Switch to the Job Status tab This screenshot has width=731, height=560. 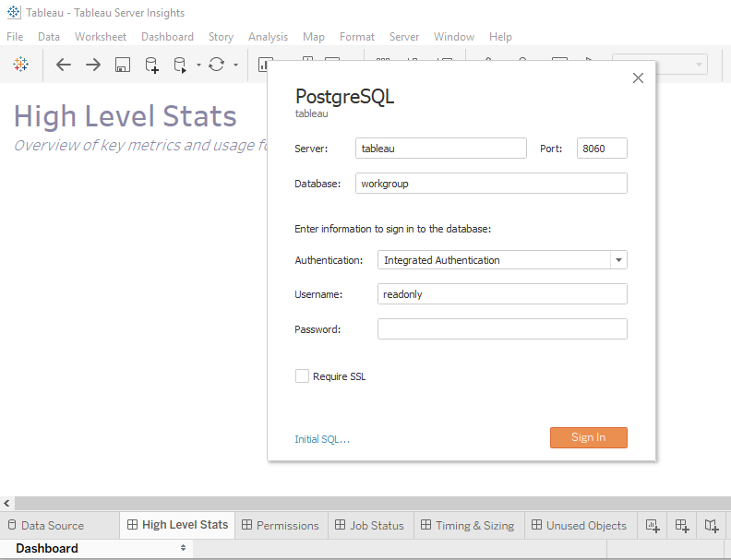click(370, 526)
